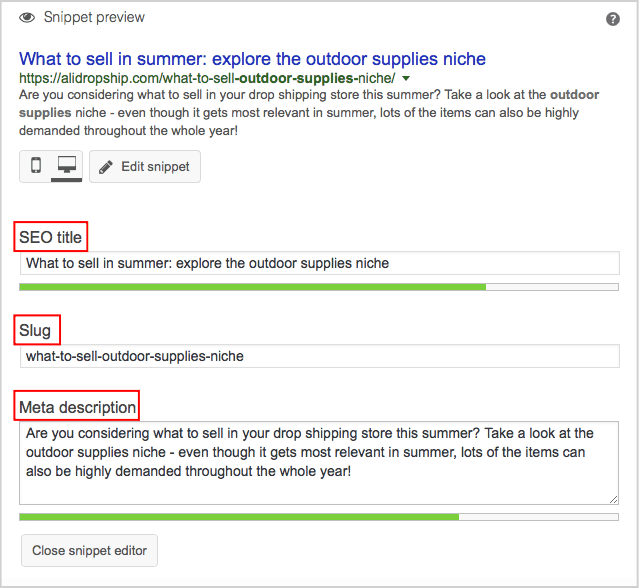Switch to mobile preview icon
The height and width of the screenshot is (588, 639).
click(x=36, y=166)
